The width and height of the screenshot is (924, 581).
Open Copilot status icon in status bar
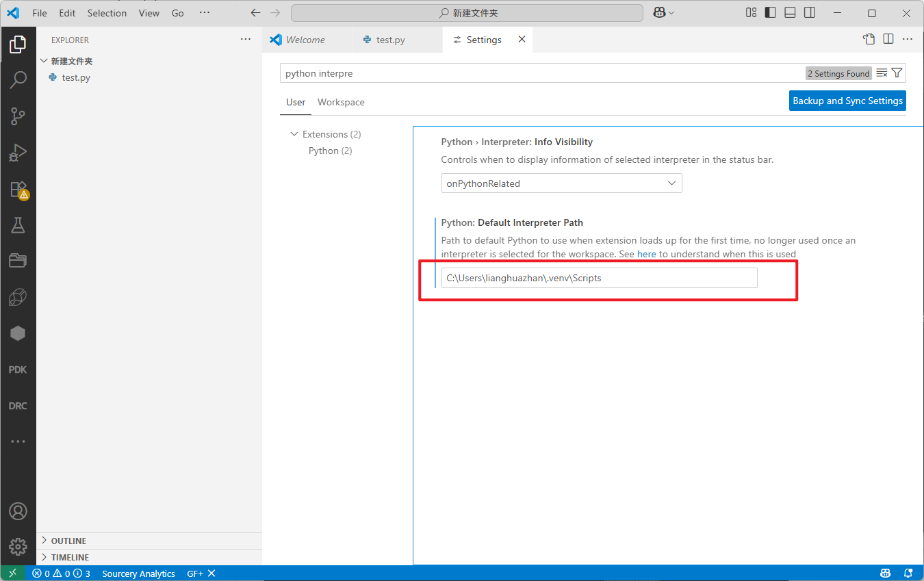[x=885, y=573]
